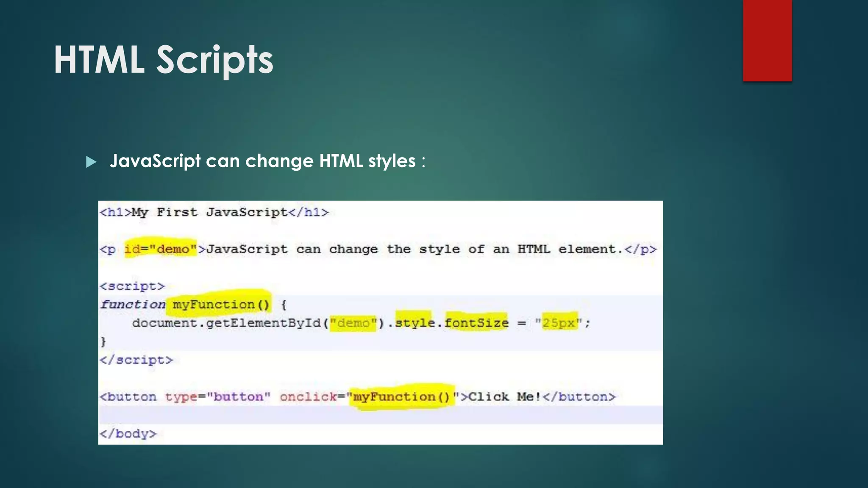Click the highlighted "demo" string argument

[353, 323]
